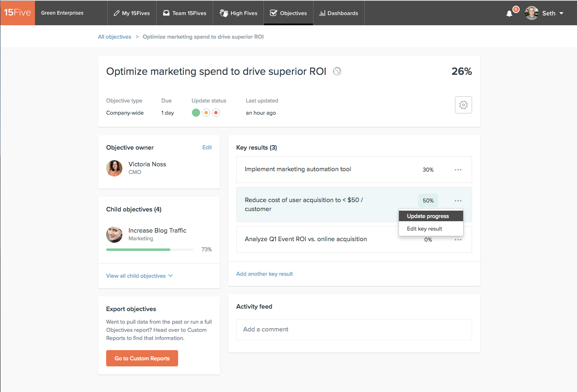Click the checkbox icon in Objectives tab
The width and height of the screenshot is (577, 392).
point(274,13)
